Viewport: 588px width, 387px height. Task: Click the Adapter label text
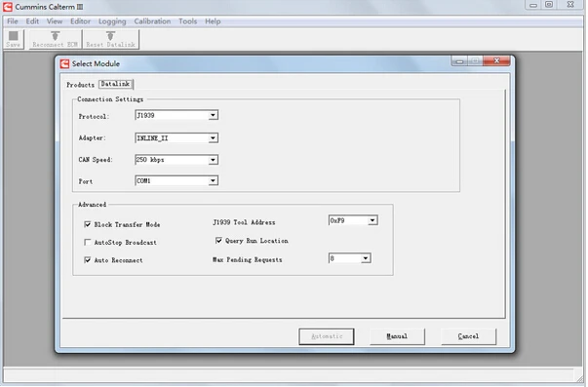tap(93, 138)
